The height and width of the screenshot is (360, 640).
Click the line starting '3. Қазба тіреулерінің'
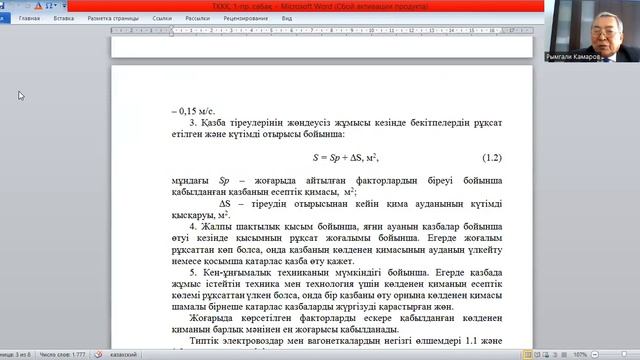[x=346, y=122]
